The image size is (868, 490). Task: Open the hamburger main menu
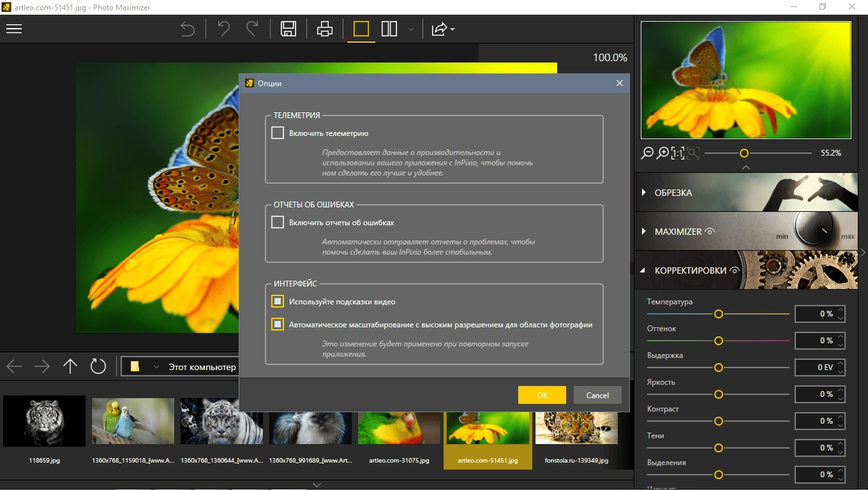pos(14,29)
